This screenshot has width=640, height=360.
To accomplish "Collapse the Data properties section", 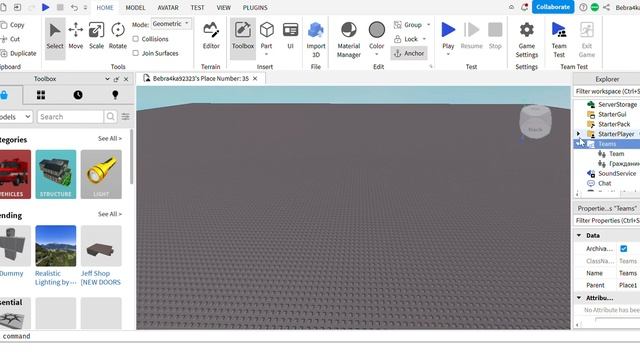I will (579, 235).
